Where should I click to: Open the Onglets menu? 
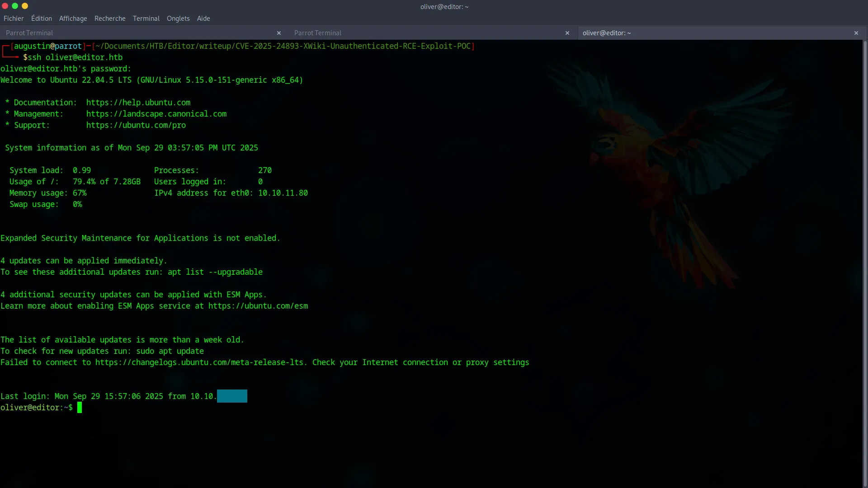pyautogui.click(x=178, y=19)
